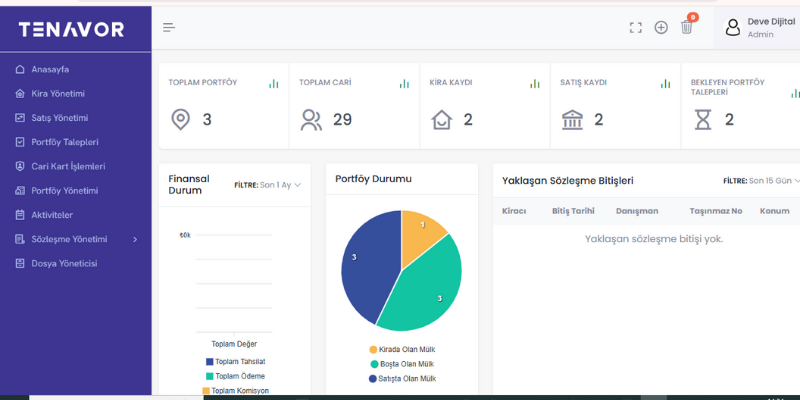Image resolution: width=800 pixels, height=400 pixels.
Task: Click the Tenavor logo link
Action: pos(72,29)
